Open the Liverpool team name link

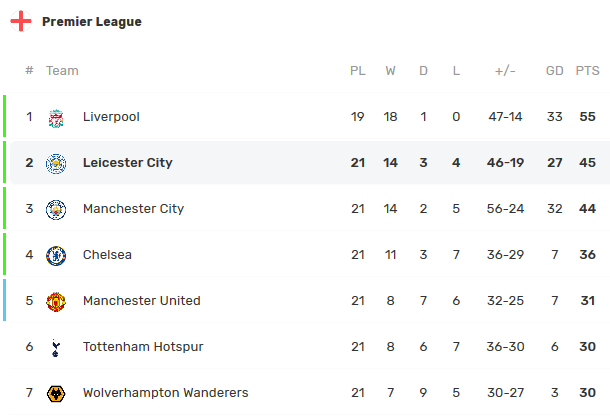tap(111, 117)
